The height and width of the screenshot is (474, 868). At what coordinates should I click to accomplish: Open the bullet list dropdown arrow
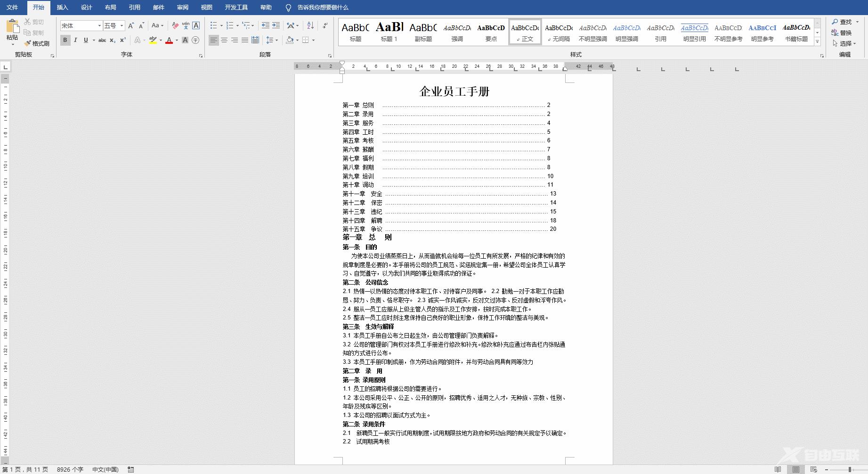(221, 25)
